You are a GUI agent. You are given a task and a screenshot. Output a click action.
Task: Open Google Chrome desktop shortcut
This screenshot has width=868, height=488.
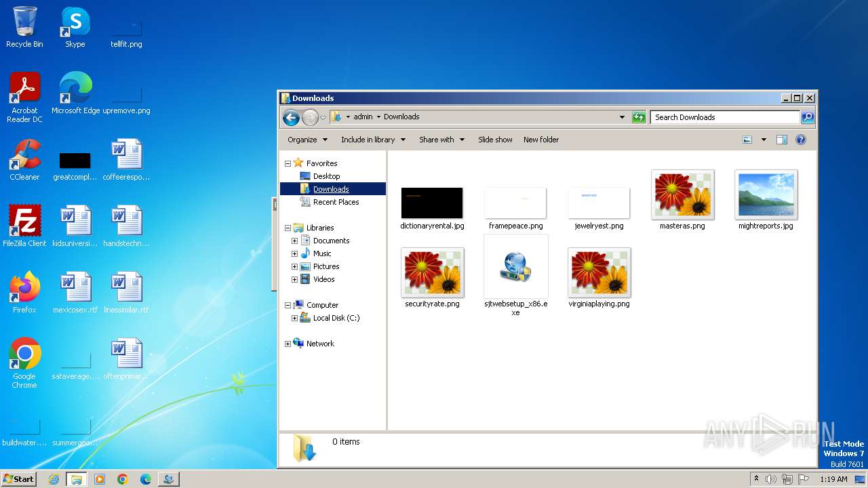tap(24, 363)
